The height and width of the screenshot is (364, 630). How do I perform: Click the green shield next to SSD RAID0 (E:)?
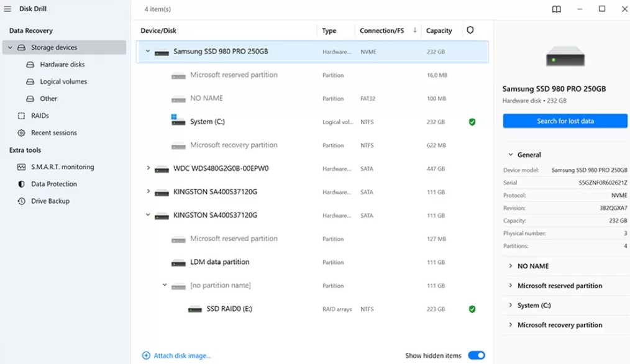[472, 309]
